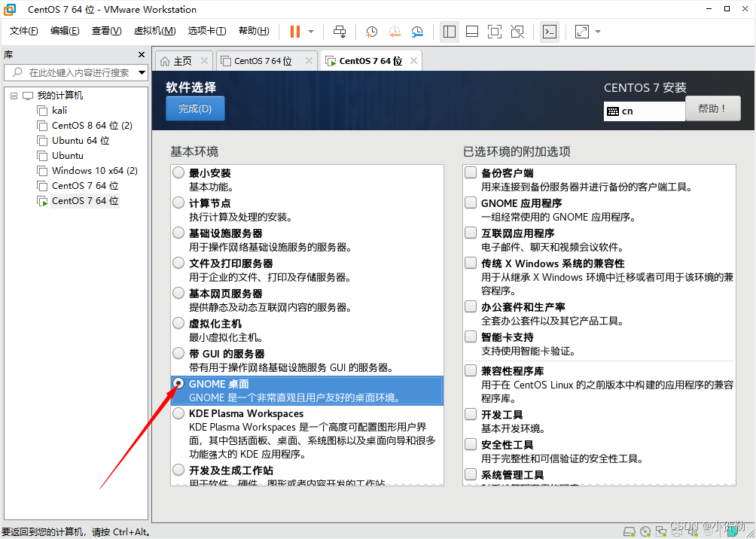This screenshot has width=756, height=539.
Task: Open the 虚拟机(M) menu
Action: click(154, 31)
